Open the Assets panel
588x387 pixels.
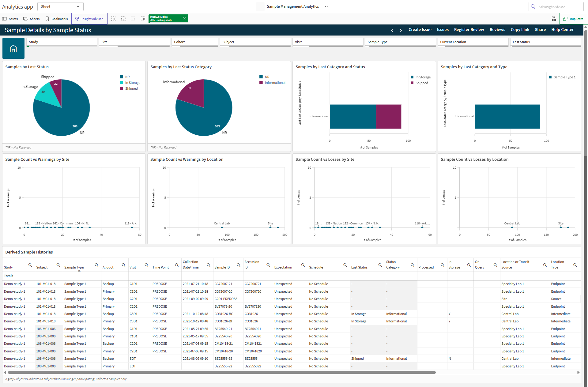[x=10, y=19]
